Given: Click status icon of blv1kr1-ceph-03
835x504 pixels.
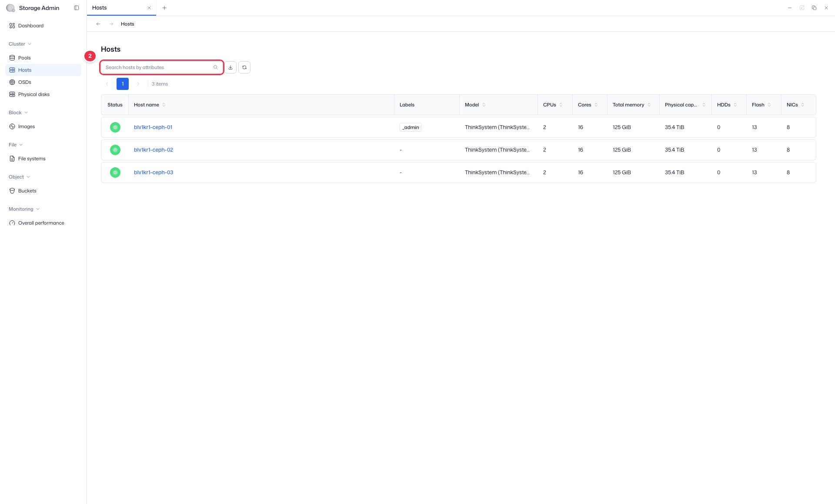Looking at the screenshot, I should 115,172.
